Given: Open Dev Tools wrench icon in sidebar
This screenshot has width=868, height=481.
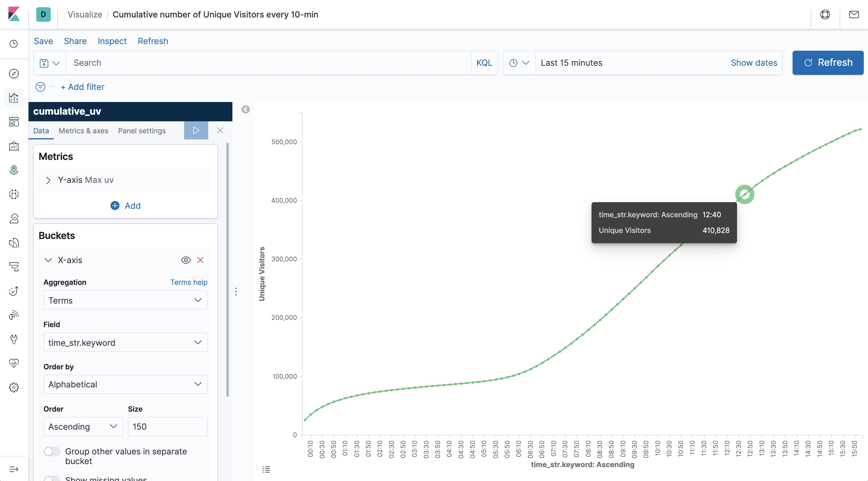Looking at the screenshot, I should pos(14,339).
